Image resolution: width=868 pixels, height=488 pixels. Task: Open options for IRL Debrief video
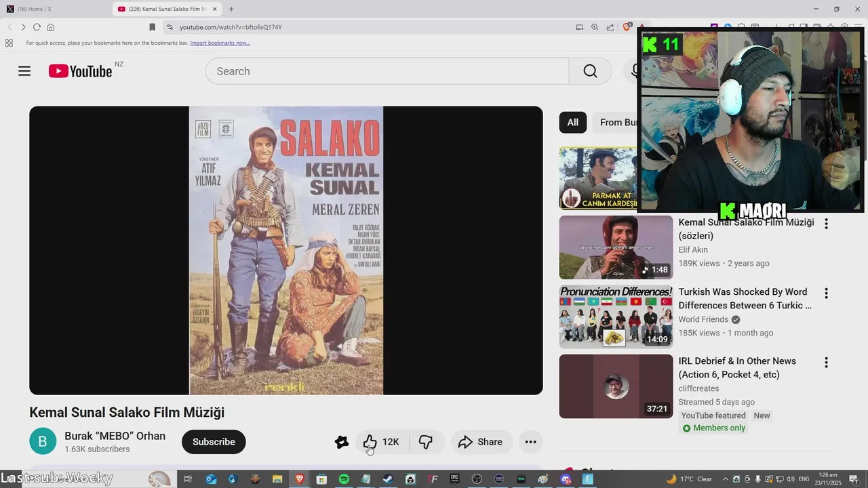click(x=826, y=363)
